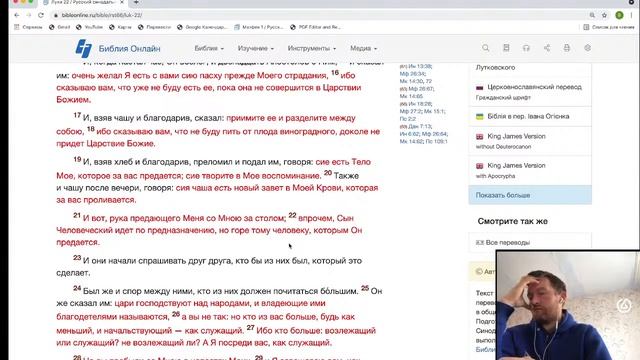Bookmark this page with star icon
Screen dimensions: 640x360
604,15
